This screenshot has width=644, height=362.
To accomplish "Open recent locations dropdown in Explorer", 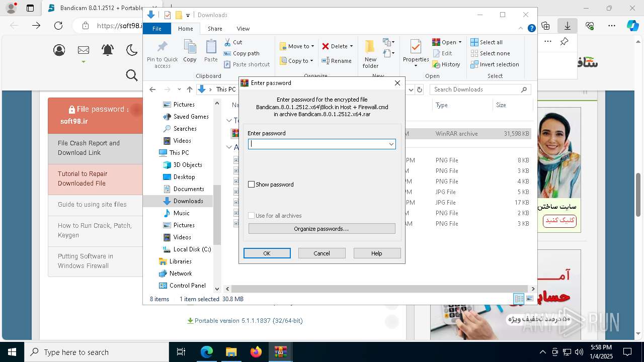I will (x=179, y=89).
